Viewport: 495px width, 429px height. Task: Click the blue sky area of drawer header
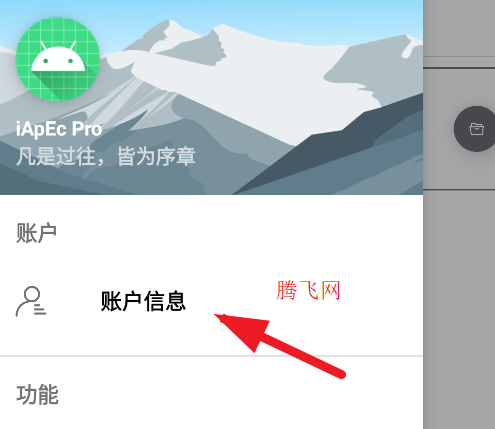pos(300,13)
